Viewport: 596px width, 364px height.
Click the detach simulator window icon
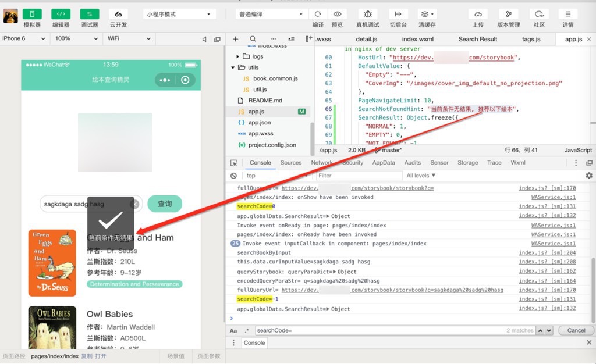(218, 39)
